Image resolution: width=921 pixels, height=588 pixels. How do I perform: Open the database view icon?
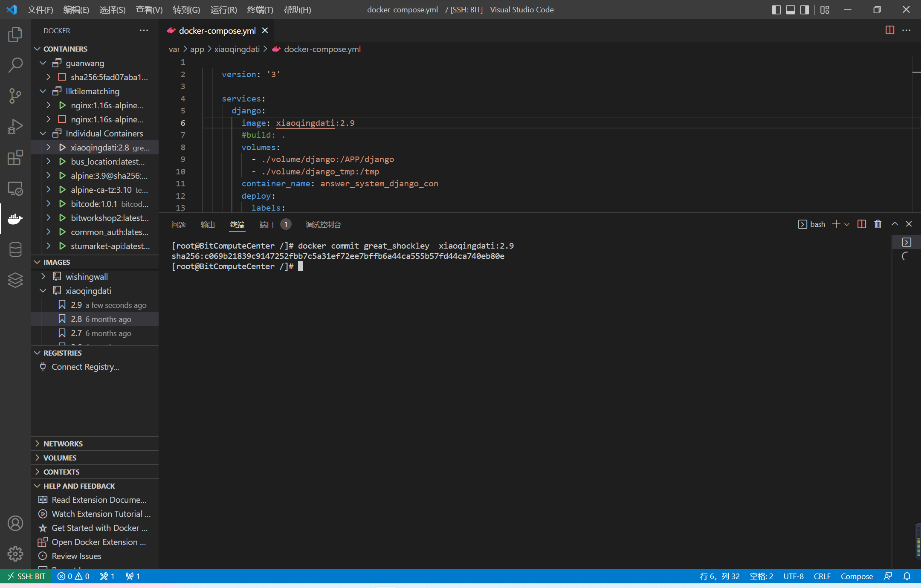(15, 249)
